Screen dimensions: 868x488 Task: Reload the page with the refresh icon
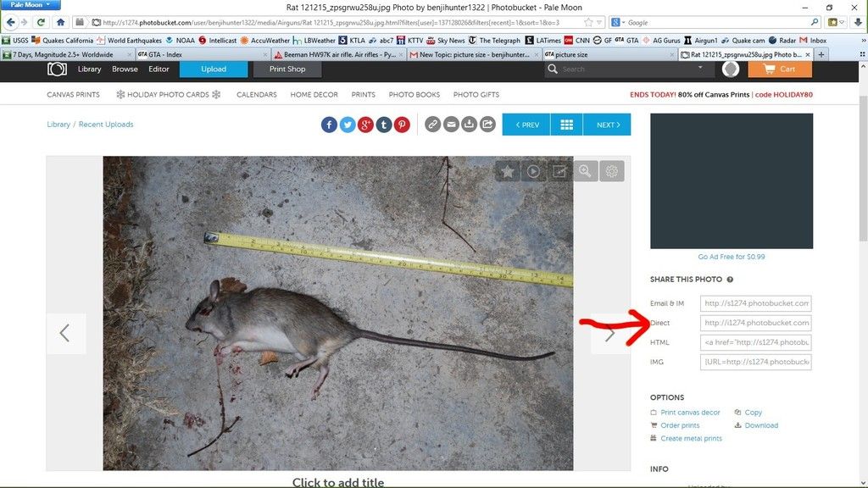(41, 22)
